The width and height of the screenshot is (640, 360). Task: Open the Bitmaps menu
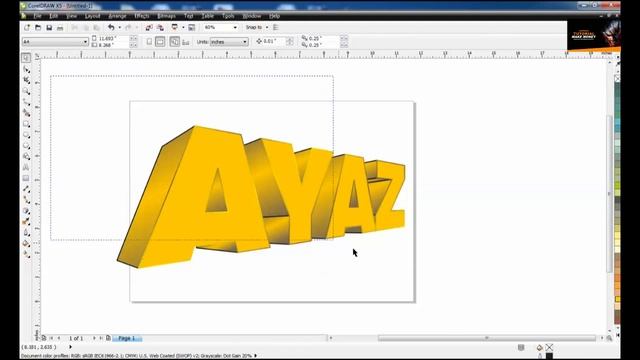click(167, 16)
